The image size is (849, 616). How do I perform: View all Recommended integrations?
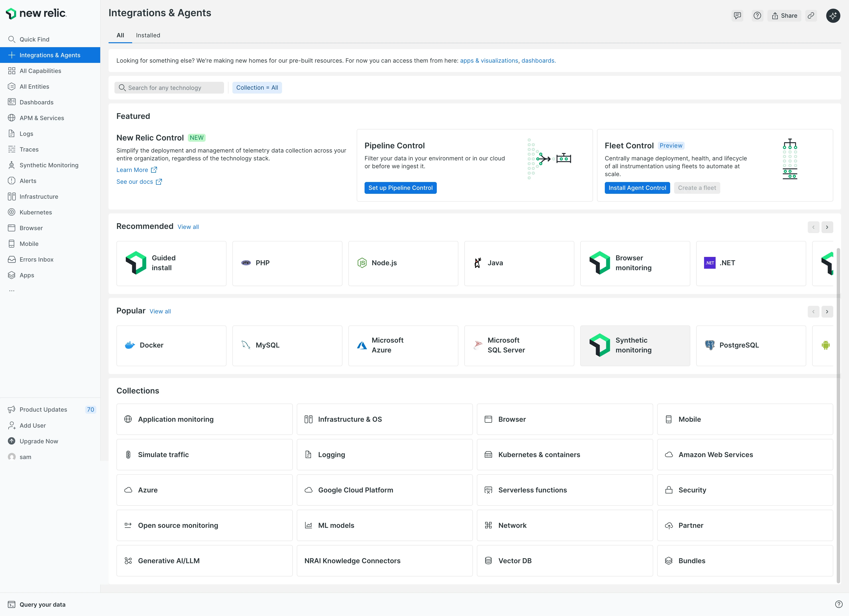click(188, 227)
